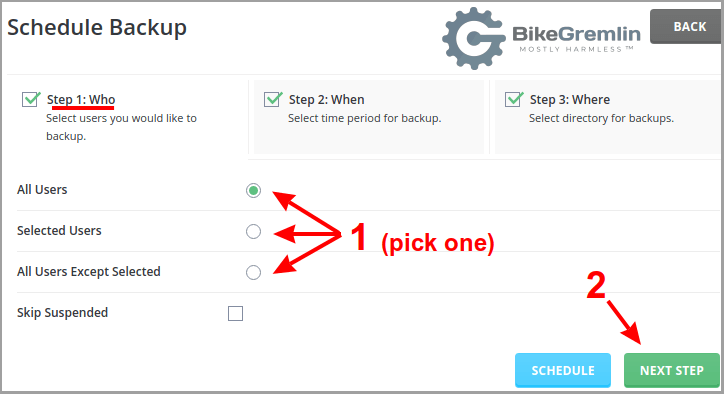
Task: Proceed with the green NEXT STEP button
Action: click(672, 370)
